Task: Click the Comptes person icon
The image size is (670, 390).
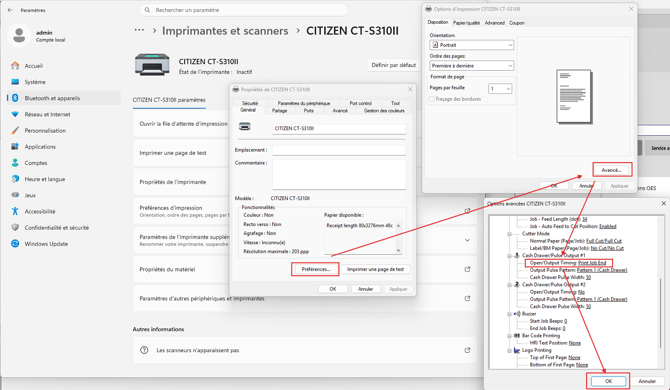Action: click(x=15, y=163)
